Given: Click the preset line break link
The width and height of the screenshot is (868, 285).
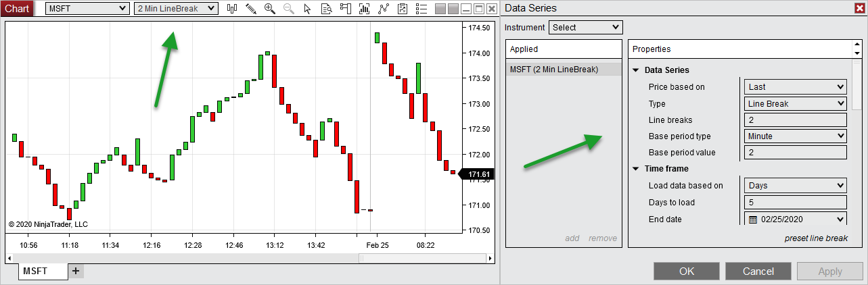Looking at the screenshot, I should 816,238.
